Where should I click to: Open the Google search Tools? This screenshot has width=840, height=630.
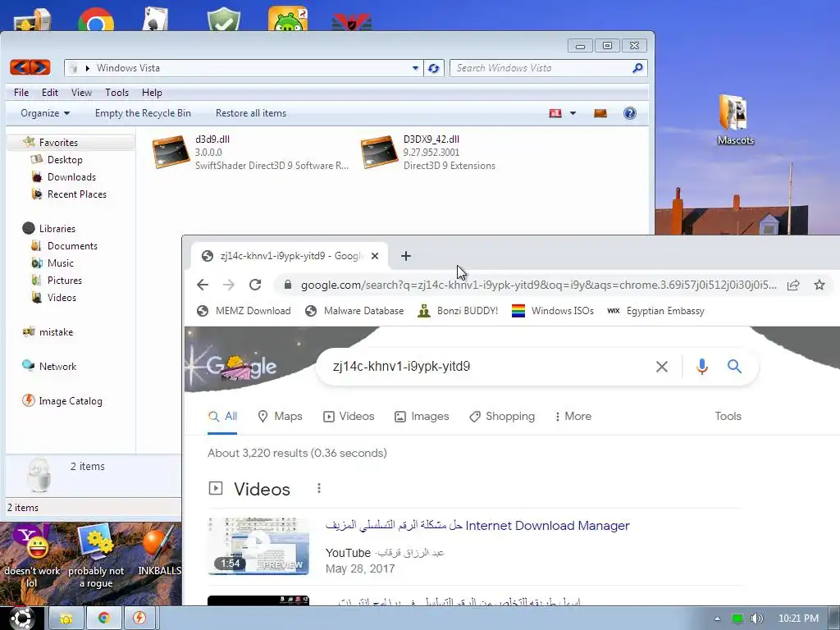728,416
